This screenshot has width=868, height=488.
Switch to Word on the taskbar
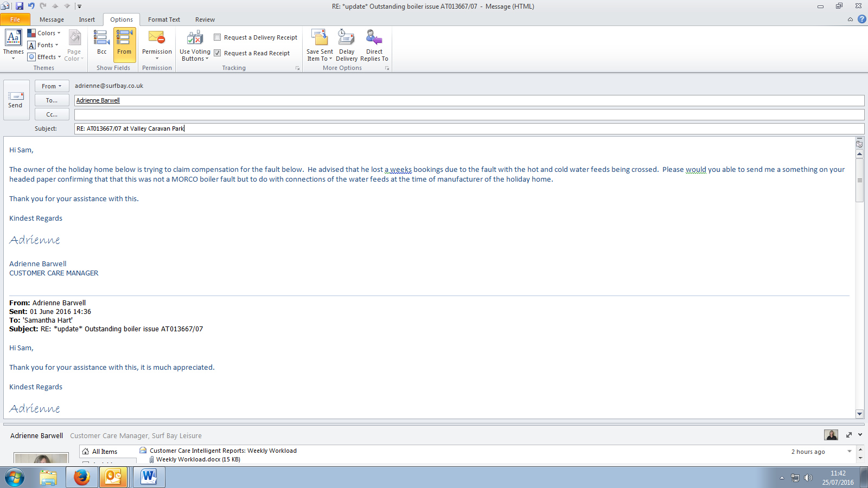[x=148, y=477]
